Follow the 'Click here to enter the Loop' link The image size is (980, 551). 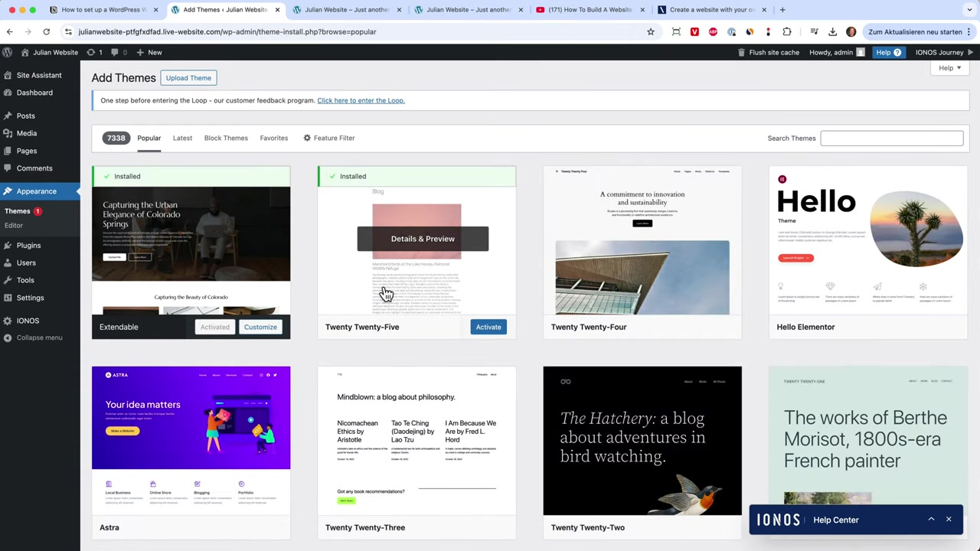point(361,100)
